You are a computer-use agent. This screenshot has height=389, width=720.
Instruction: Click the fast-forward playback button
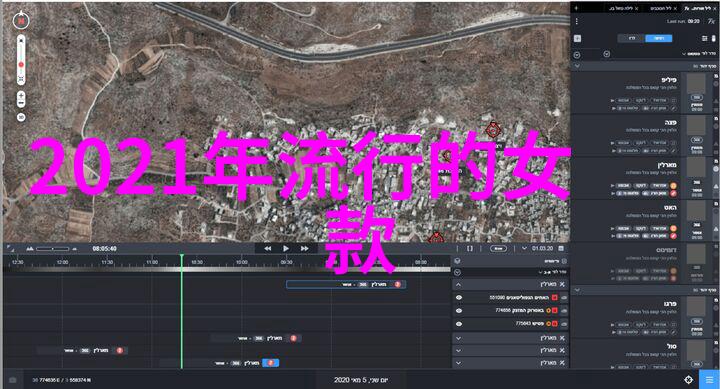pyautogui.click(x=304, y=248)
